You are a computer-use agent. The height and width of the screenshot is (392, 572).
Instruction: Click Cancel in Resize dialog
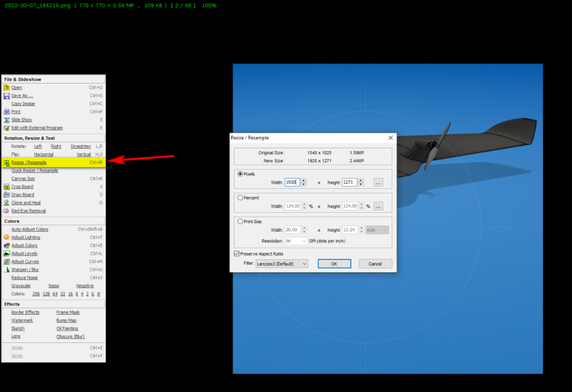pos(375,263)
